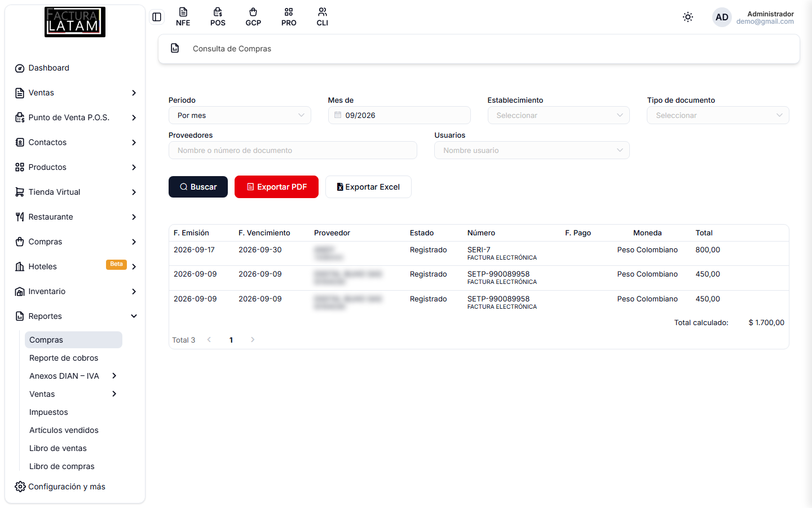Click the Consulta de Compras document icon
This screenshot has height=508, width=812.
[x=175, y=49]
